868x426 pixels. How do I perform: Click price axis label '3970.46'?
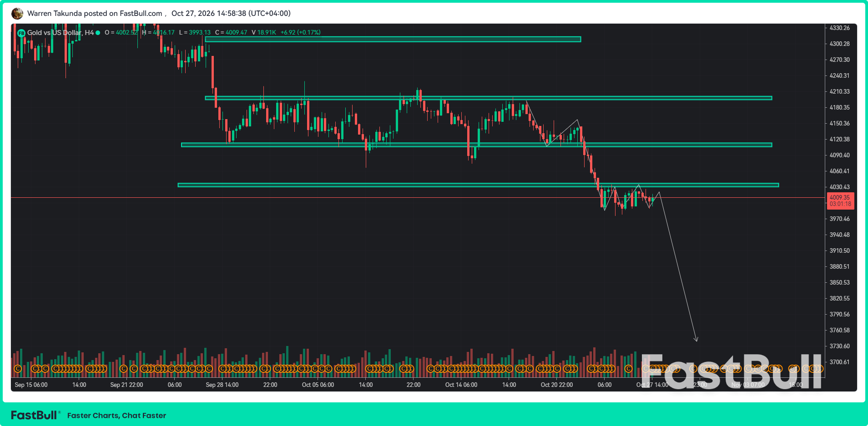(x=839, y=219)
